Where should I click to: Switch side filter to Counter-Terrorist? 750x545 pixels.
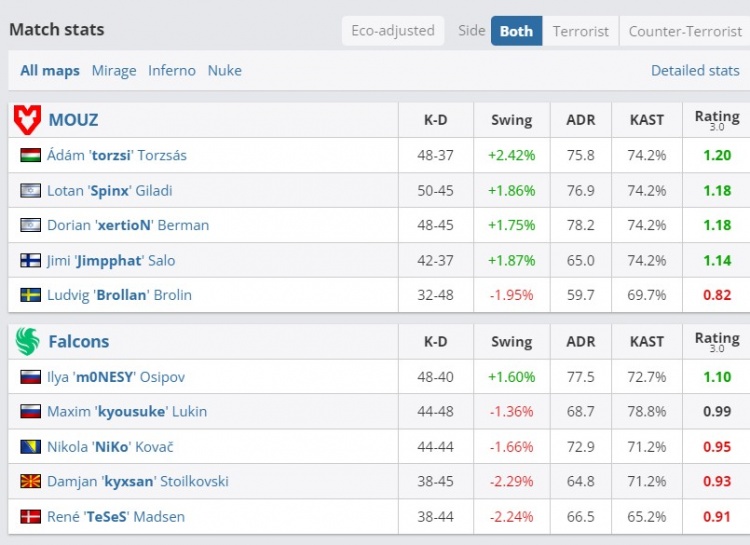[685, 31]
